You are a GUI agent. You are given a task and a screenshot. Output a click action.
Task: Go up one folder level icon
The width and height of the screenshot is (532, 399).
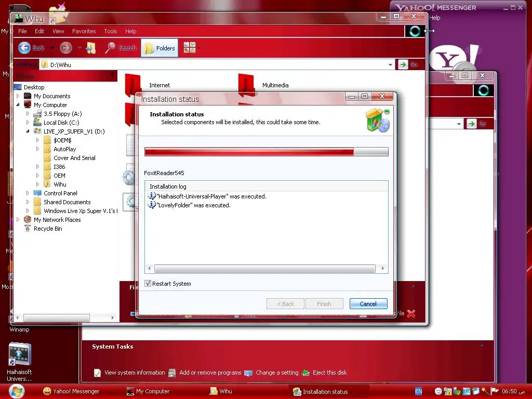tap(90, 48)
